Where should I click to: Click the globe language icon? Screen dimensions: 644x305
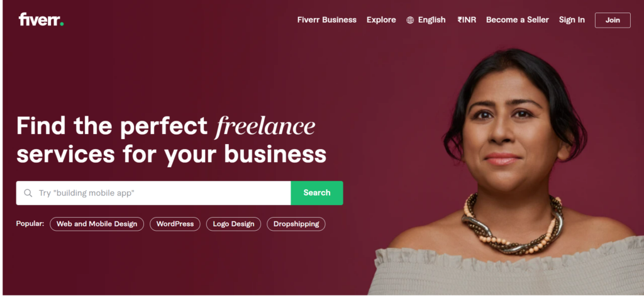point(410,20)
